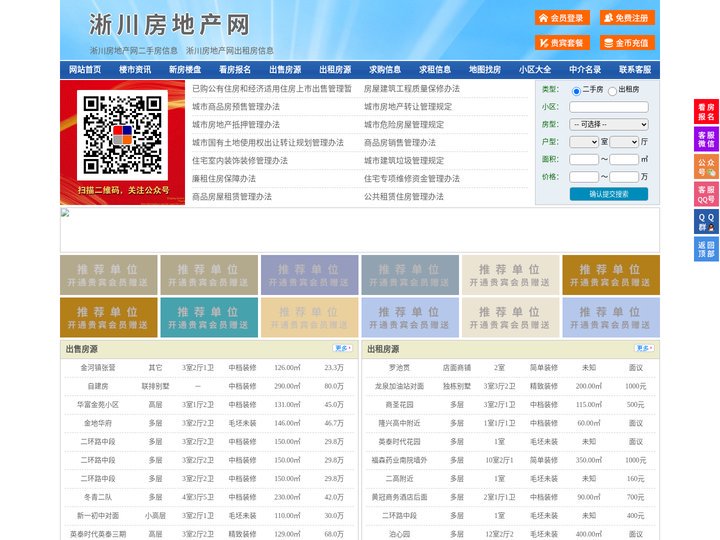Screen dimensions: 720x540
Task: Open rental listing 龙泉加油站对面
Action: (399, 386)
